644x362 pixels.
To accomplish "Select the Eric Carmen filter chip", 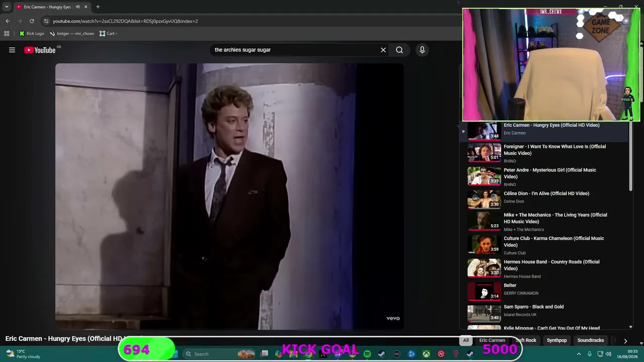I will pos(492,340).
